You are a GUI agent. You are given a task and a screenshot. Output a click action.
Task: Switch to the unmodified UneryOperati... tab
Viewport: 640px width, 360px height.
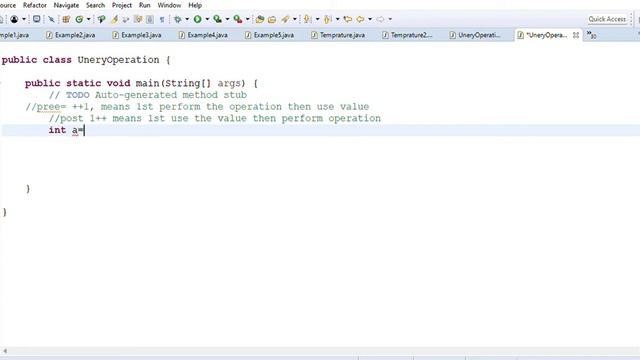click(x=475, y=35)
